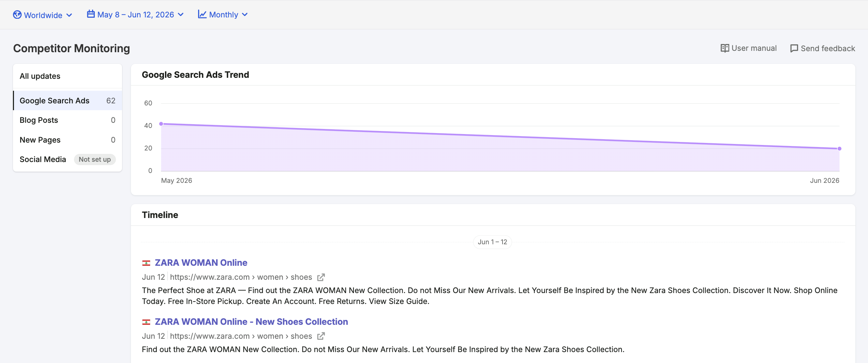Click the 60 y-axis label
The image size is (868, 363).
[148, 103]
